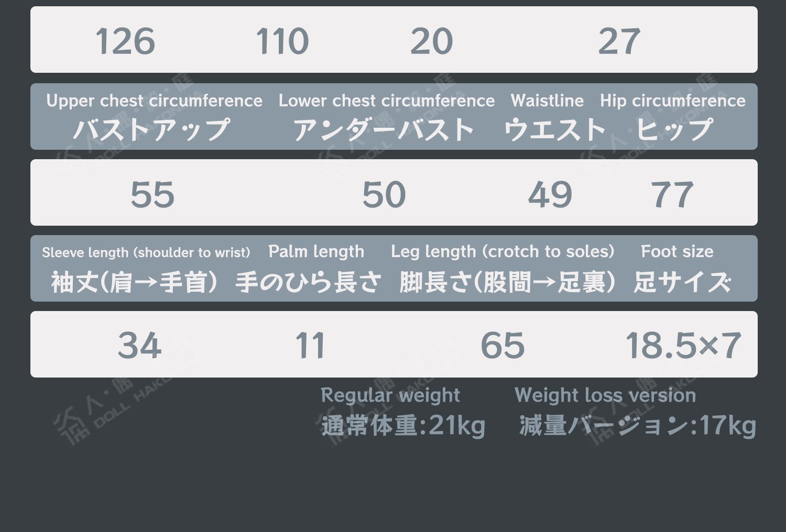Click the leg length value 65
The width and height of the screenshot is (786, 532).
503,345
